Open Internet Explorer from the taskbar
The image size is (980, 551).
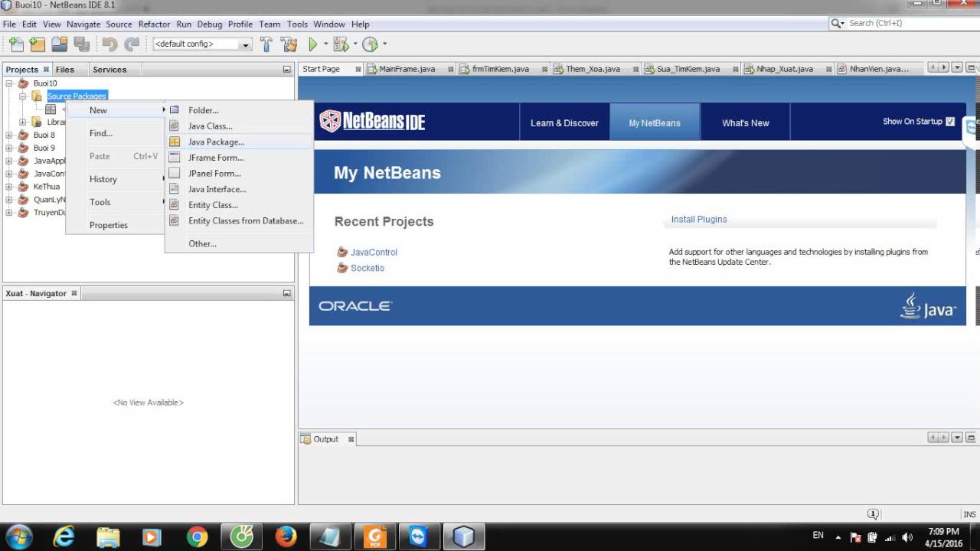pos(64,536)
